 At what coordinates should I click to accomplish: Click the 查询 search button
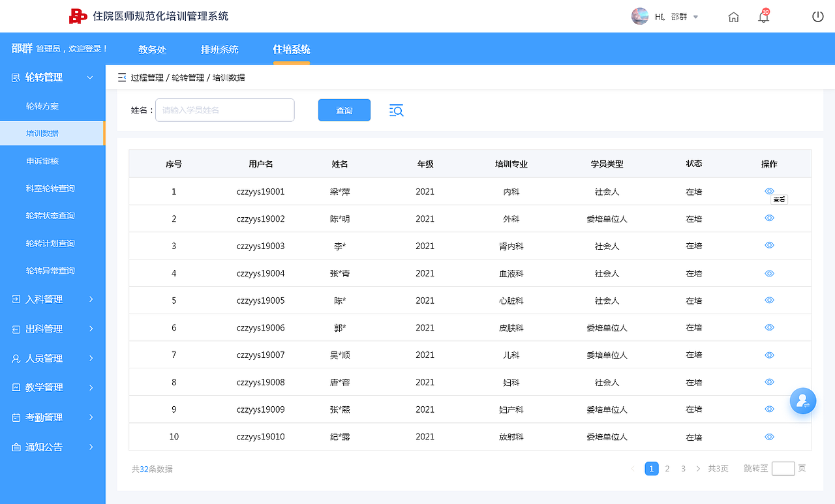[344, 110]
